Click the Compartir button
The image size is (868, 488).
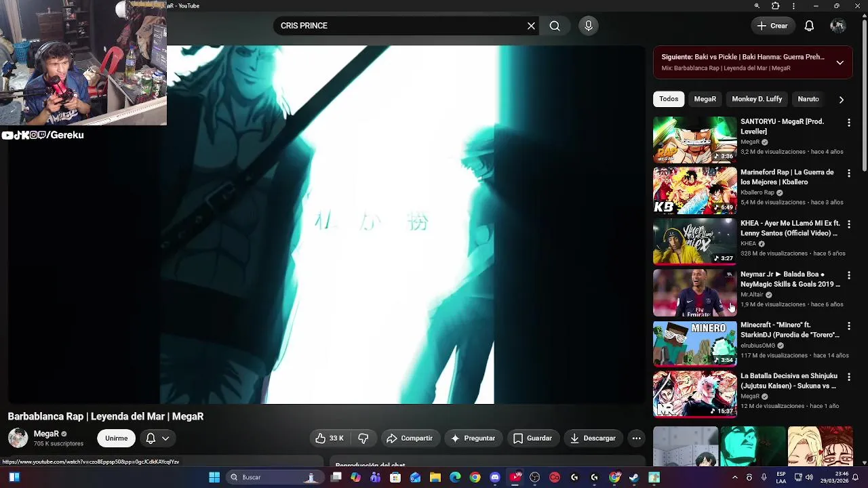[x=410, y=439]
